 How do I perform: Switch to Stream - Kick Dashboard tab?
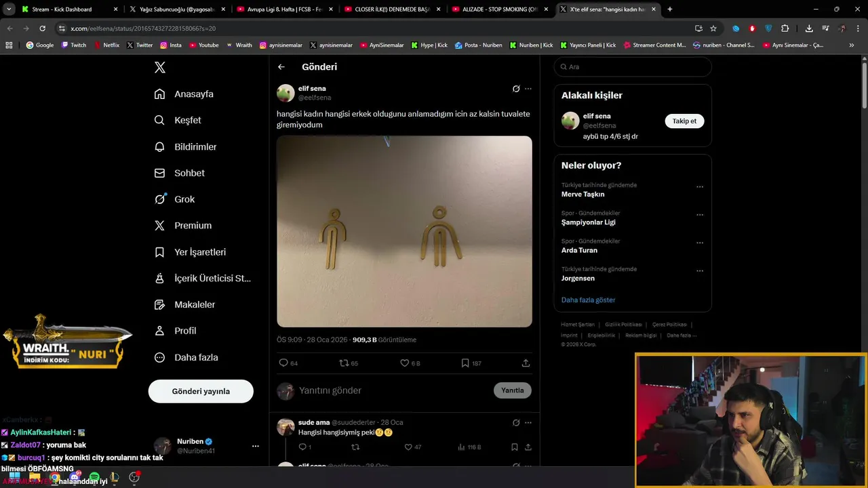tap(69, 9)
